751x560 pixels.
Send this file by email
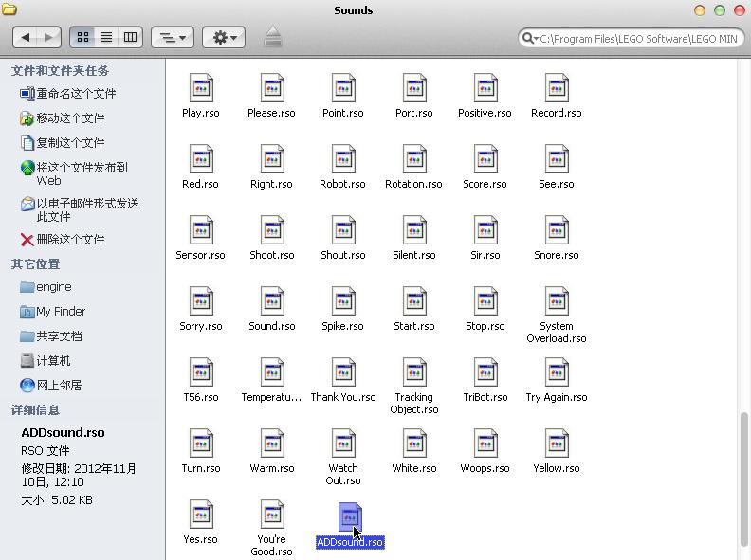pyautogui.click(x=80, y=209)
